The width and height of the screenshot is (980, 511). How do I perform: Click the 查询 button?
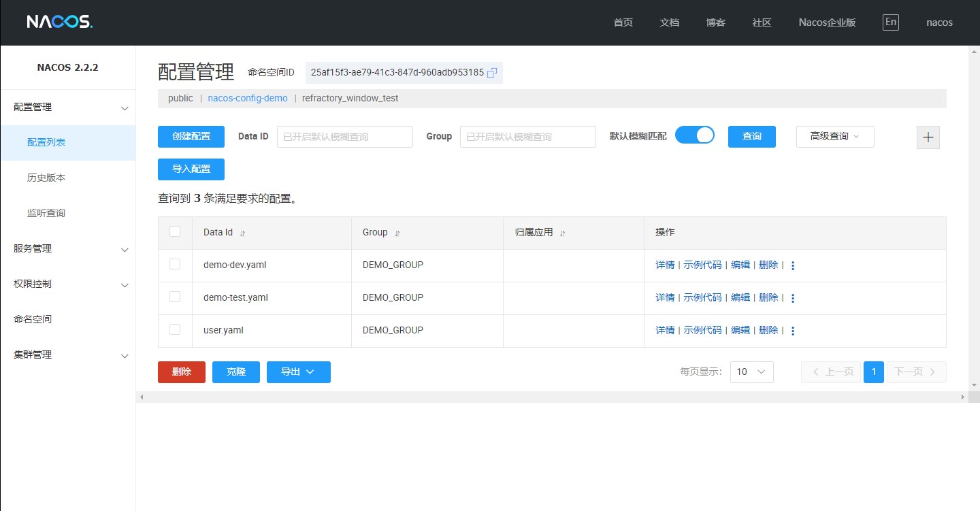(752, 137)
